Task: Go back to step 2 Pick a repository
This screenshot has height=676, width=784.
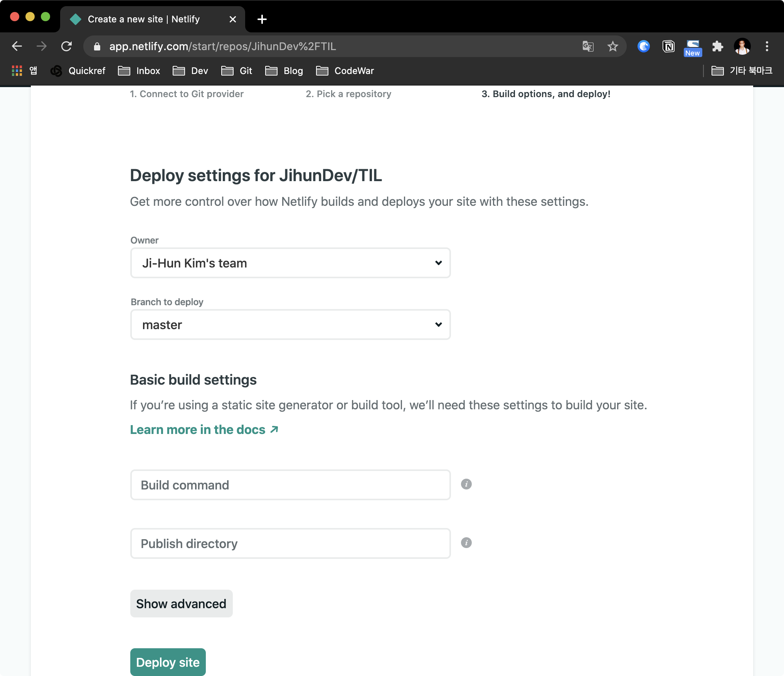Action: pos(348,94)
